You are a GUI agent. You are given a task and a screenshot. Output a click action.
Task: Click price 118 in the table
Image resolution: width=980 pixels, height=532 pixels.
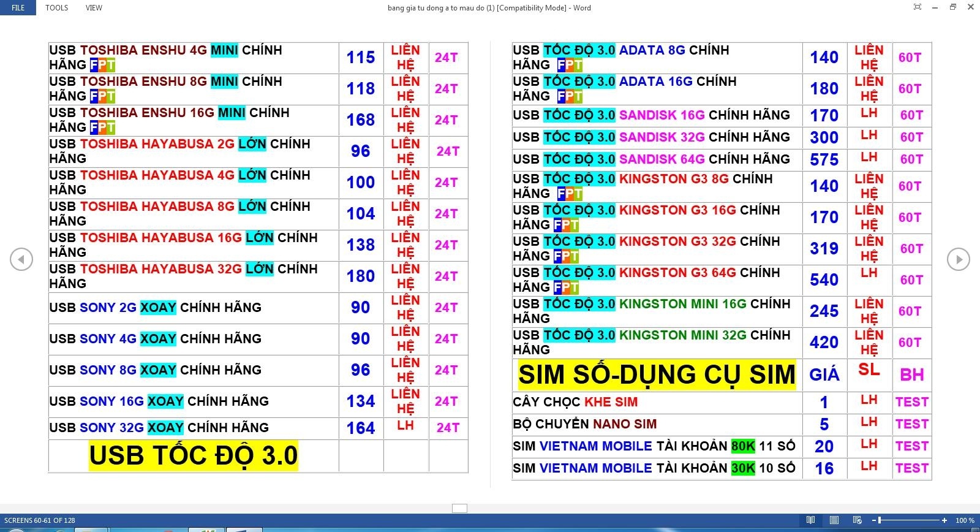(361, 89)
